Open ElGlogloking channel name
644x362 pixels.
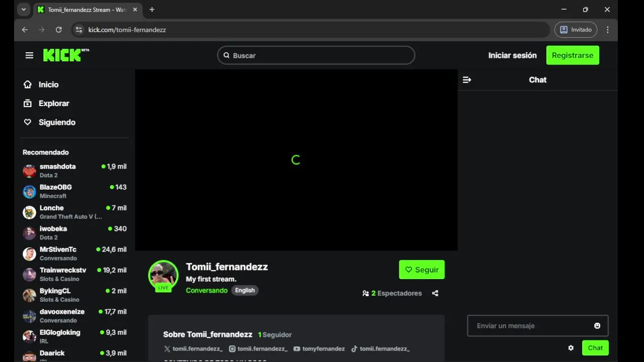tap(60, 332)
